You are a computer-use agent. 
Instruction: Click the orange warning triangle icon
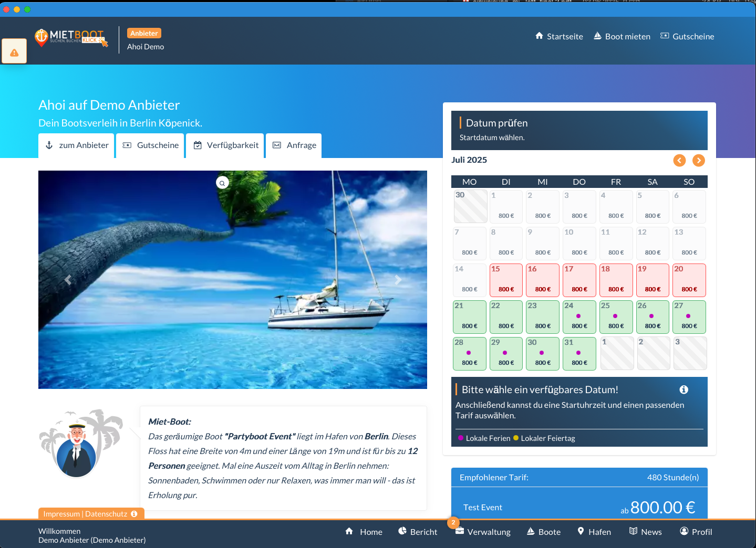click(14, 52)
